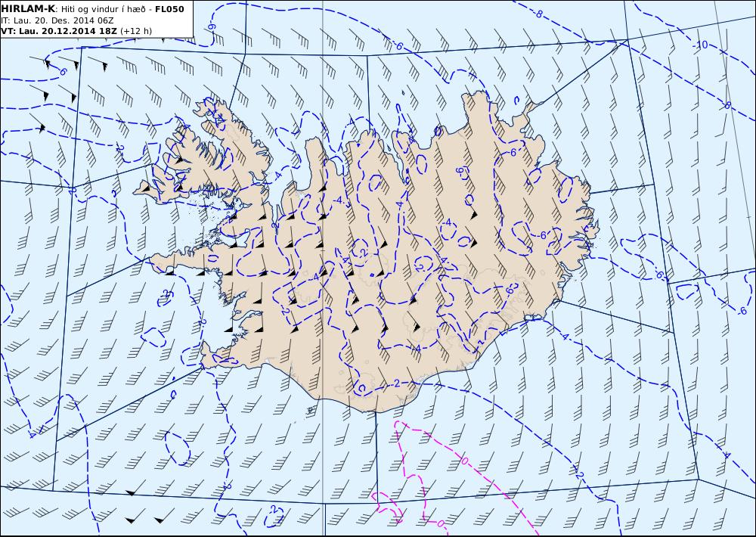Click the '(+12 h)' forecast offset text

[x=136, y=31]
